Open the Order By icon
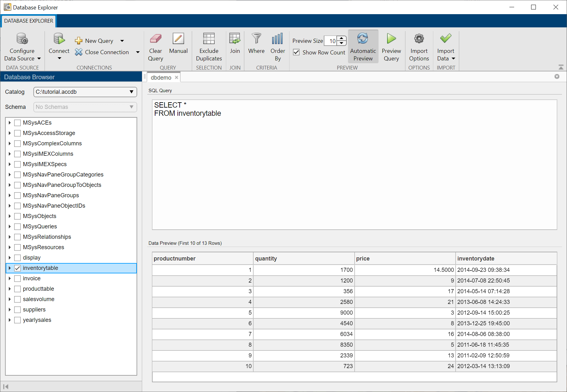567x392 pixels. click(278, 39)
